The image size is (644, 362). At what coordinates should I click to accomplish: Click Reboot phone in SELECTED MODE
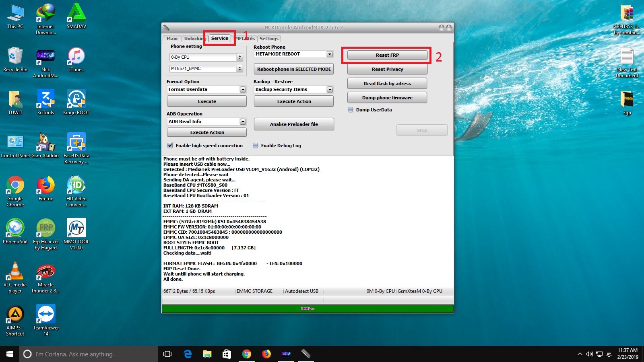(294, 69)
